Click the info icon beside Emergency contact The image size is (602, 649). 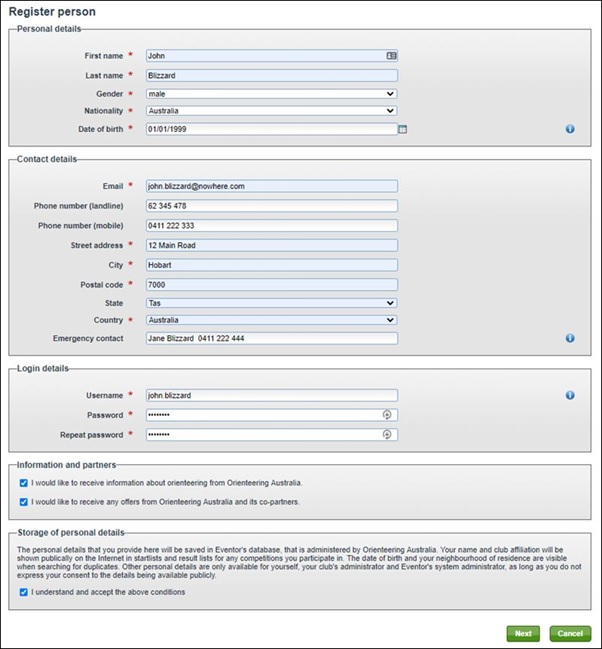570,338
